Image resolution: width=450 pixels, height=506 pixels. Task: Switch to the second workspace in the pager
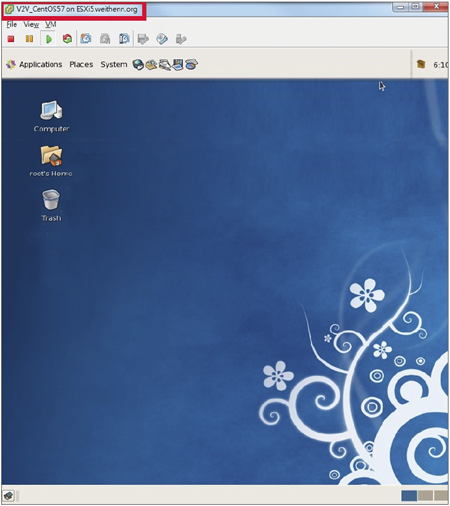(425, 496)
